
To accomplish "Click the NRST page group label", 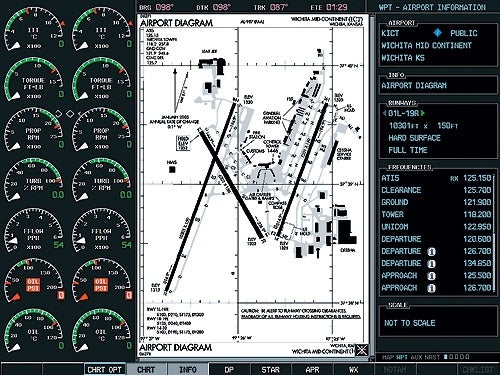I will 432,357.
